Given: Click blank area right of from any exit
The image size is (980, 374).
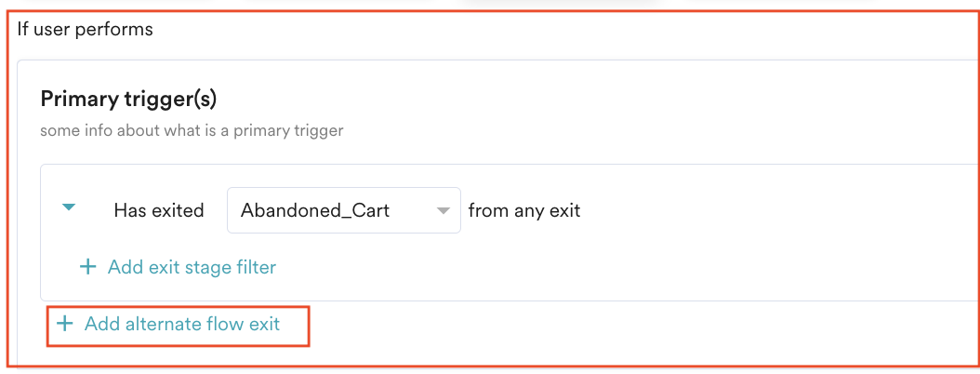Looking at the screenshot, I should [762, 210].
